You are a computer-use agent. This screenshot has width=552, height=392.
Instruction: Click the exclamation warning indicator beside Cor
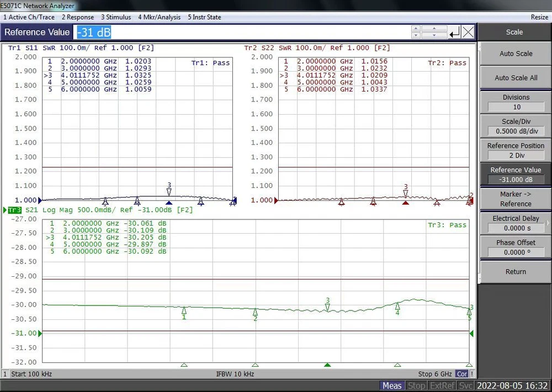click(x=472, y=374)
